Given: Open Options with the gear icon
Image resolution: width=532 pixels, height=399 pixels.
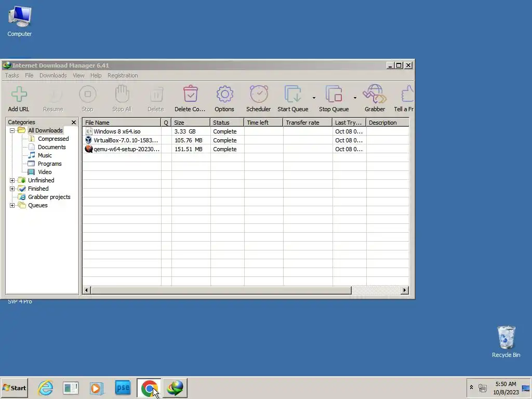Looking at the screenshot, I should point(224,94).
